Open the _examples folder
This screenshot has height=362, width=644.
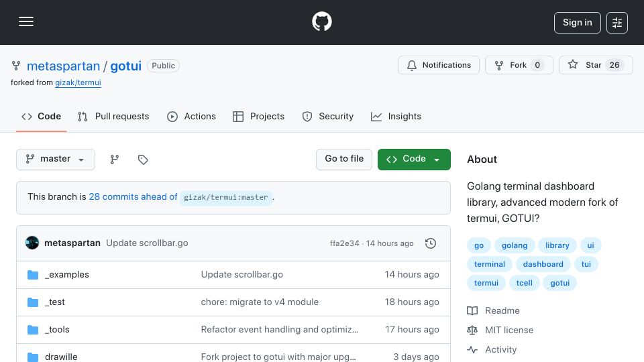[67, 275]
